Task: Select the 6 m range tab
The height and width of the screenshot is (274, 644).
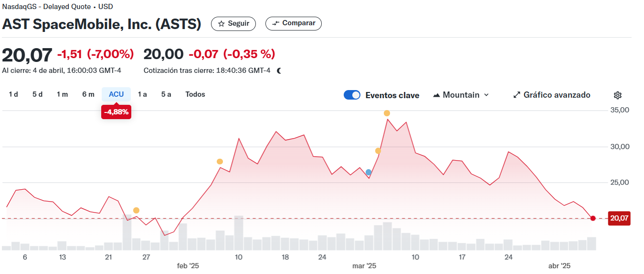Action: [88, 94]
